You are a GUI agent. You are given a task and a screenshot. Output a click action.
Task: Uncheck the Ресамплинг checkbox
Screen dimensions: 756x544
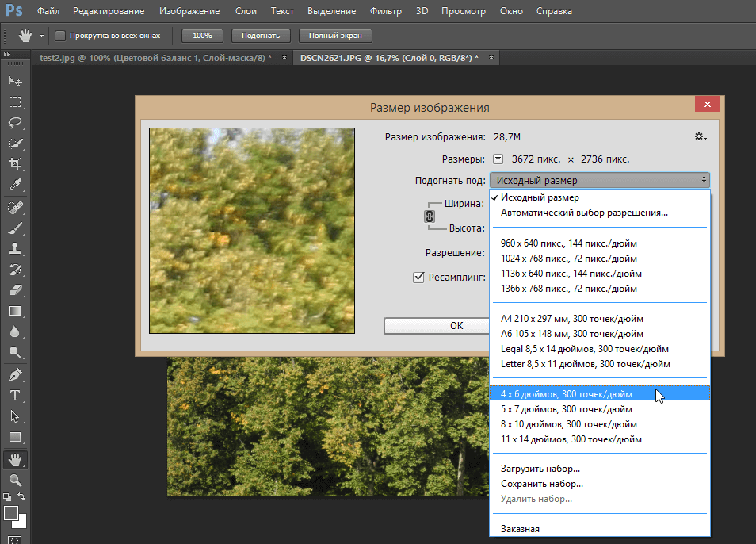(418, 277)
